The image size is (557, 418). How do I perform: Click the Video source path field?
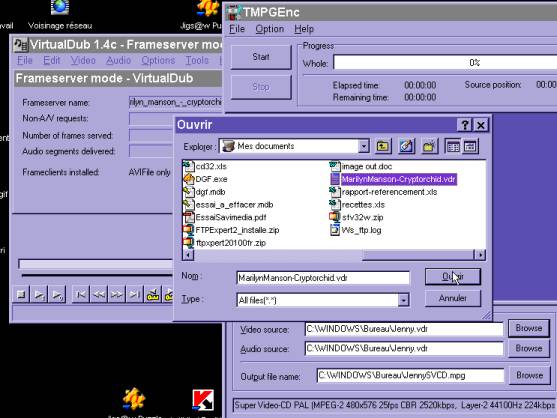404,329
